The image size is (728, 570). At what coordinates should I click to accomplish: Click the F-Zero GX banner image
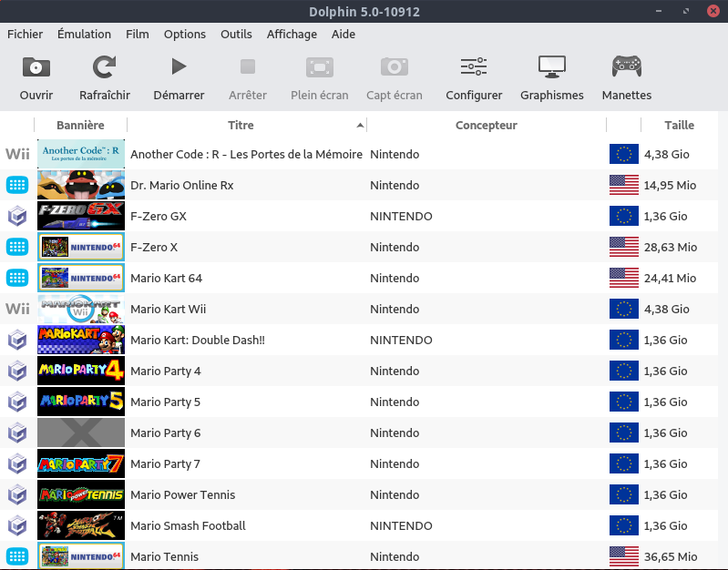81,216
